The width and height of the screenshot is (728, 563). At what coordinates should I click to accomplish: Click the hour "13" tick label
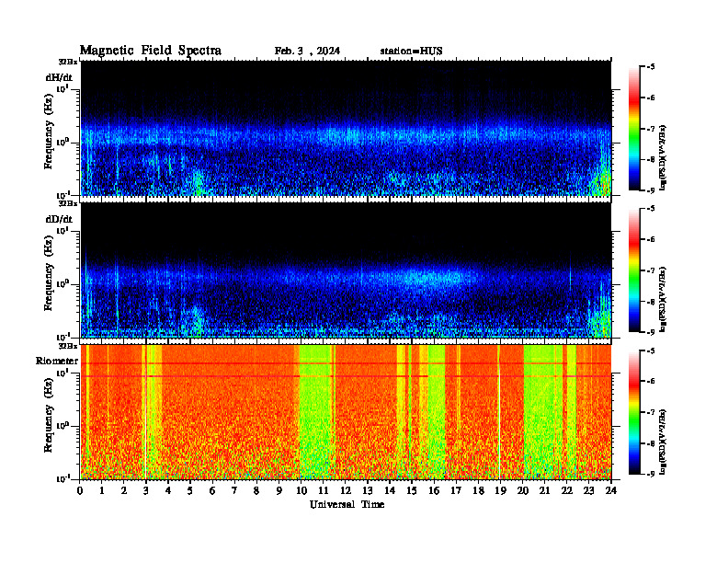[368, 491]
